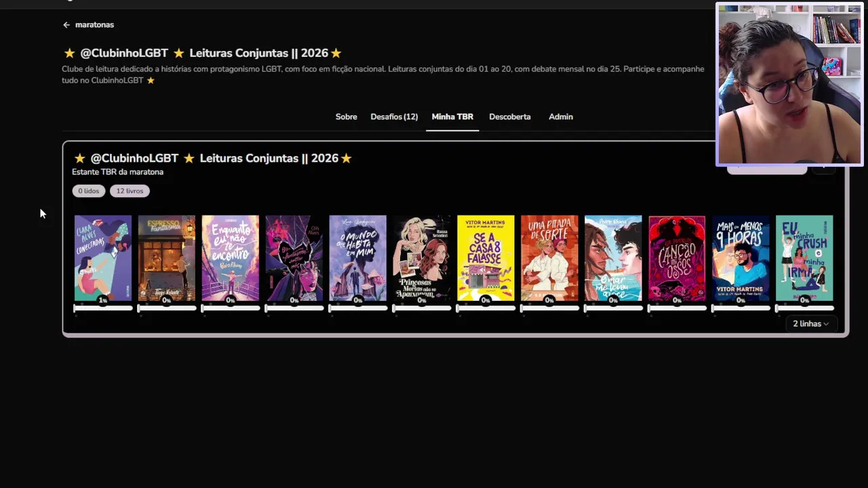
Task: Select the Minha TBR tab
Action: point(452,117)
